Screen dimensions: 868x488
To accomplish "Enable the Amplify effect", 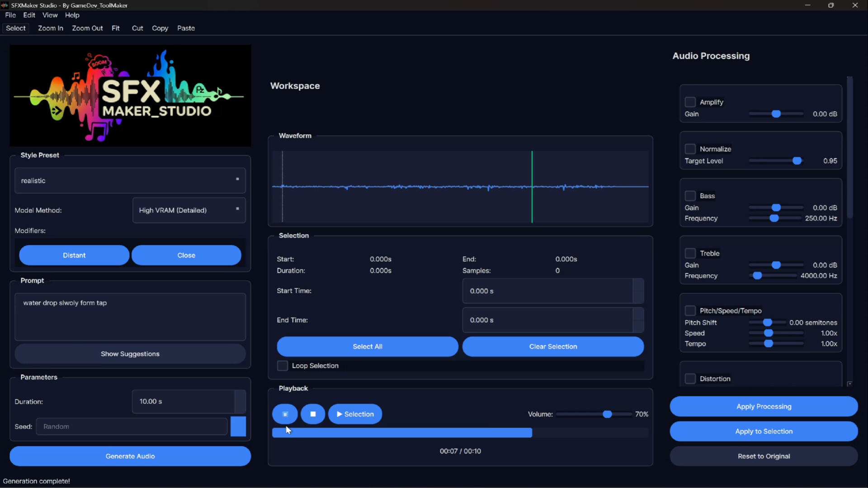I will click(690, 102).
